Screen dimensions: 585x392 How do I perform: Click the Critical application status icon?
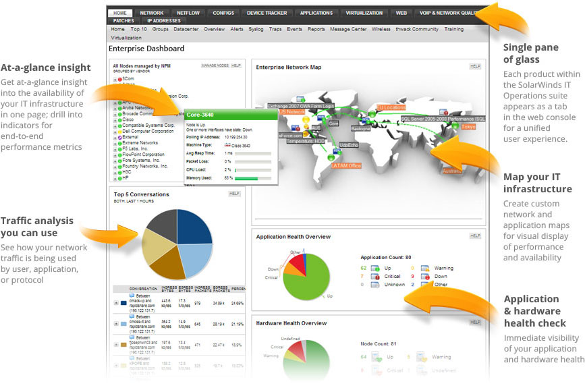[x=375, y=277]
